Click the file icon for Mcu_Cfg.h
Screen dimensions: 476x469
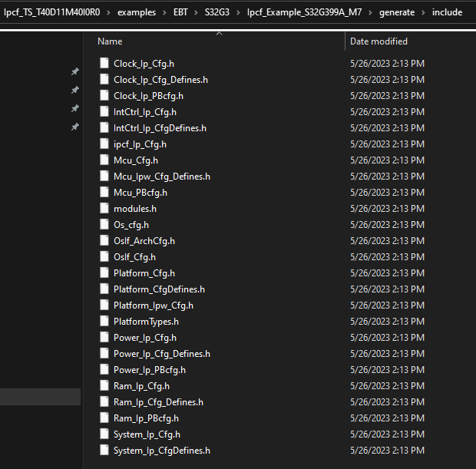(106, 160)
